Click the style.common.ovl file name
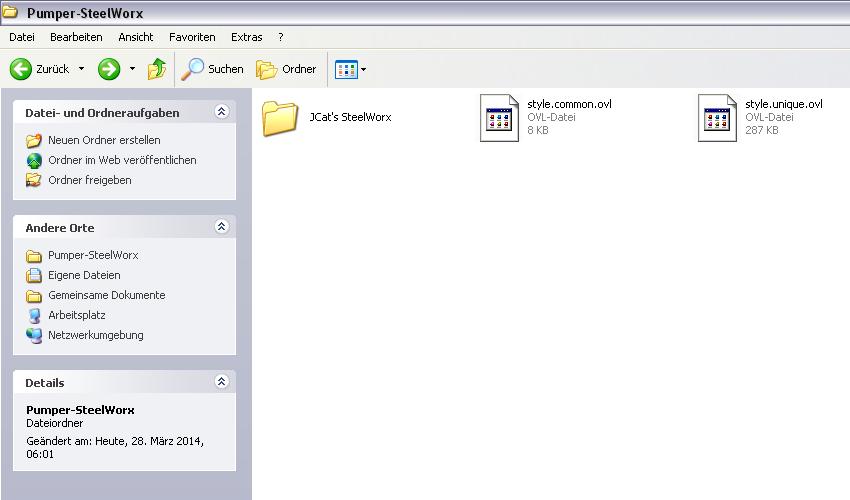Screen dimensions: 850x500 point(569,104)
